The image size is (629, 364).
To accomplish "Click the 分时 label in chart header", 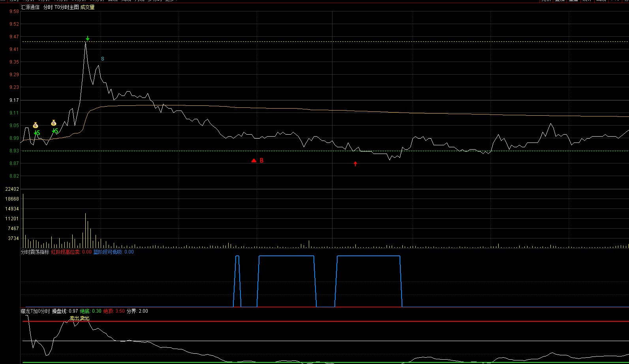I will click(48, 7).
